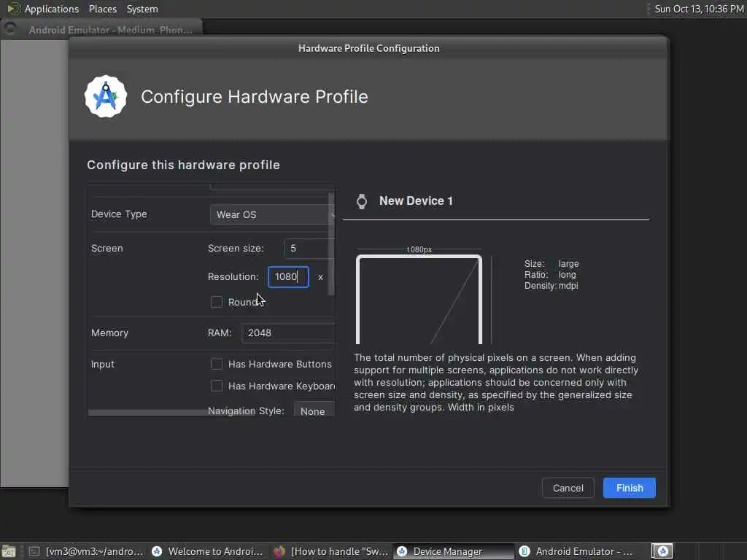This screenshot has height=560, width=747.
Task: Switch to Android Emulator taskbar item
Action: point(576,551)
